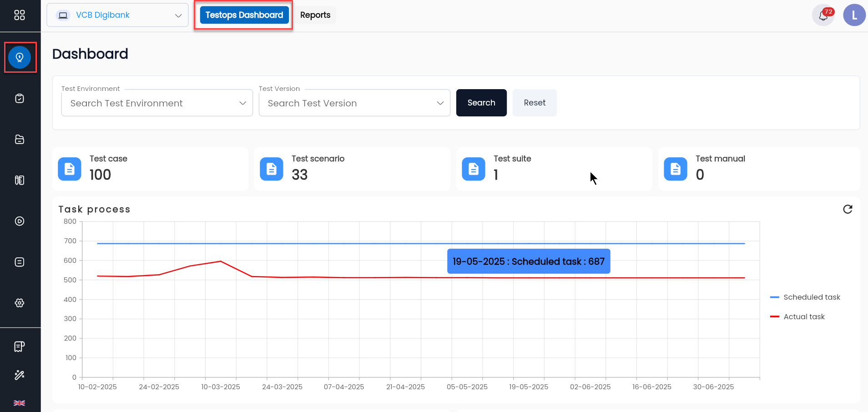
Task: Open notifications via the bell icon
Action: [x=823, y=15]
